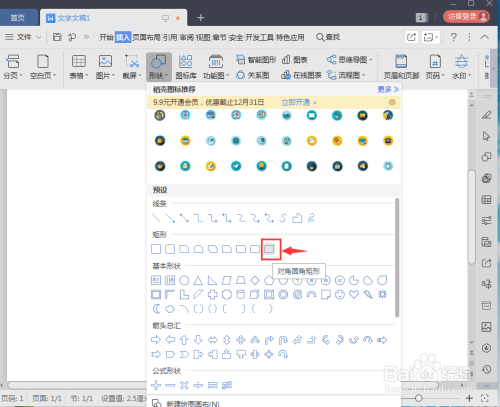
Task: Select the right arrow shape
Action: [156, 340]
